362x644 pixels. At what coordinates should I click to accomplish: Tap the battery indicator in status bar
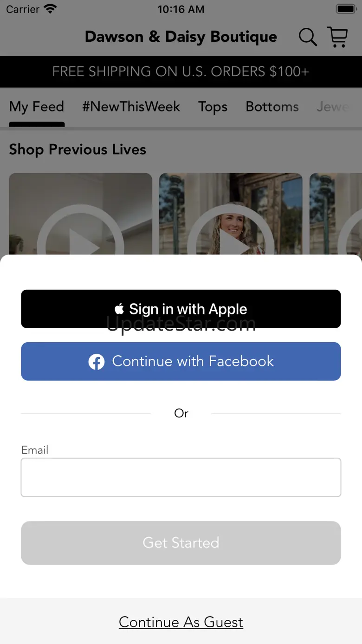click(x=346, y=9)
